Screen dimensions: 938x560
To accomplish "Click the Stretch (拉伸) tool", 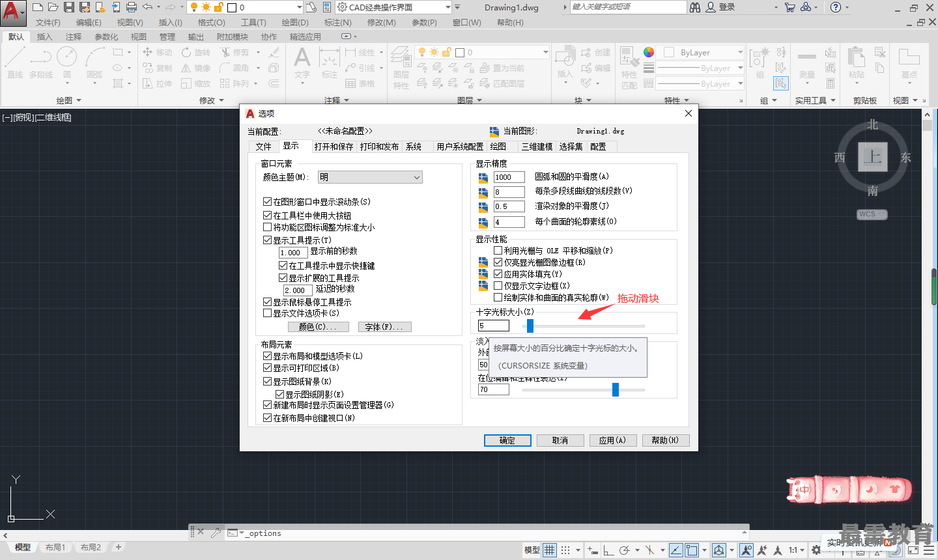I will point(157,83).
